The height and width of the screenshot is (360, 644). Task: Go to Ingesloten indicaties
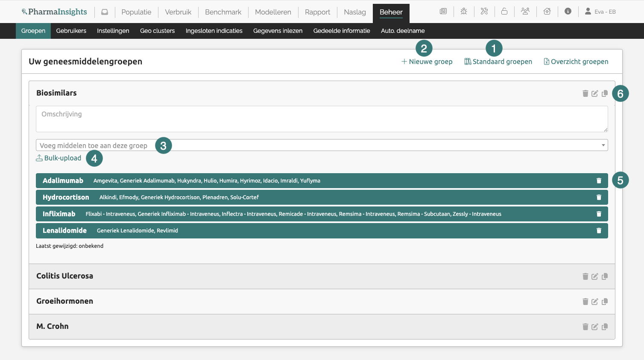214,31
